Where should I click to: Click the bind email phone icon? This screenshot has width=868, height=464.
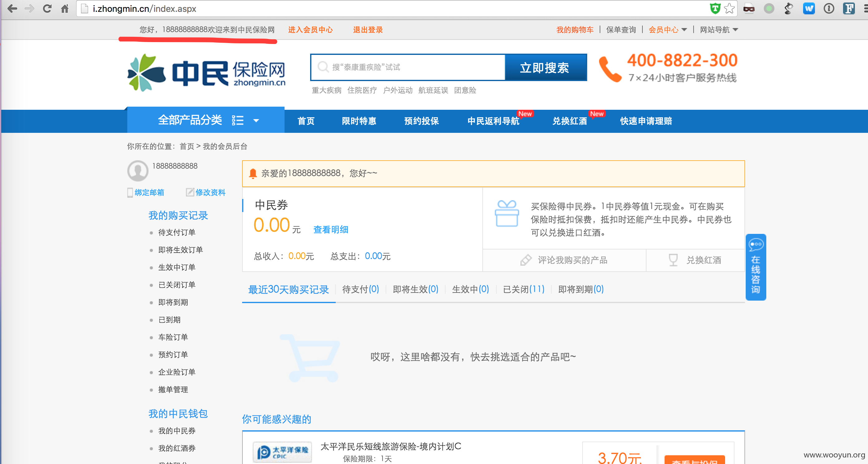pos(130,192)
